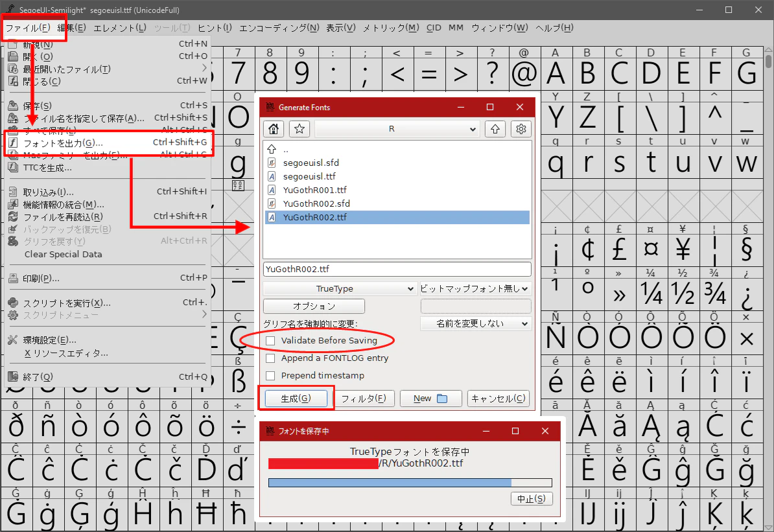Click the オプション options button
Image resolution: width=774 pixels, height=532 pixels.
click(314, 306)
